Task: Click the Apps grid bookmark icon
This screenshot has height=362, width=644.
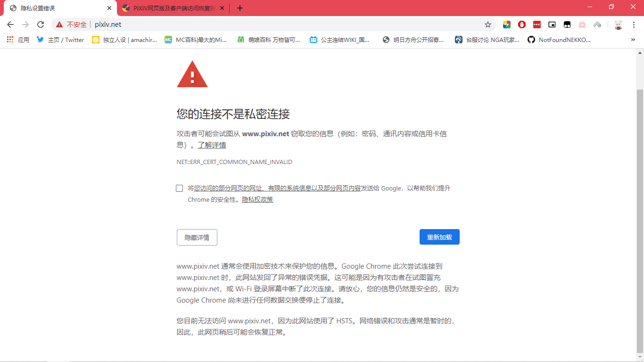Action: tap(10, 40)
